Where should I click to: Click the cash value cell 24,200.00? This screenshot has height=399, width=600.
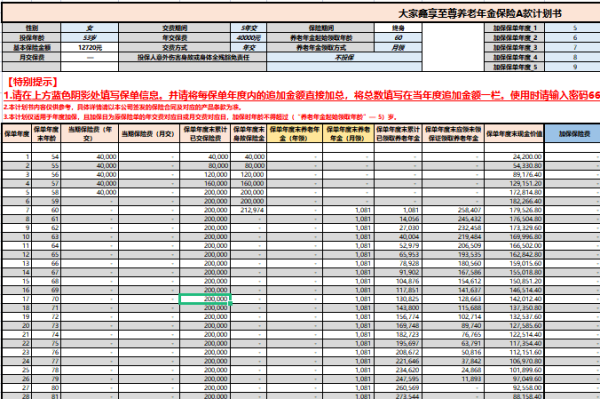[x=514, y=157]
